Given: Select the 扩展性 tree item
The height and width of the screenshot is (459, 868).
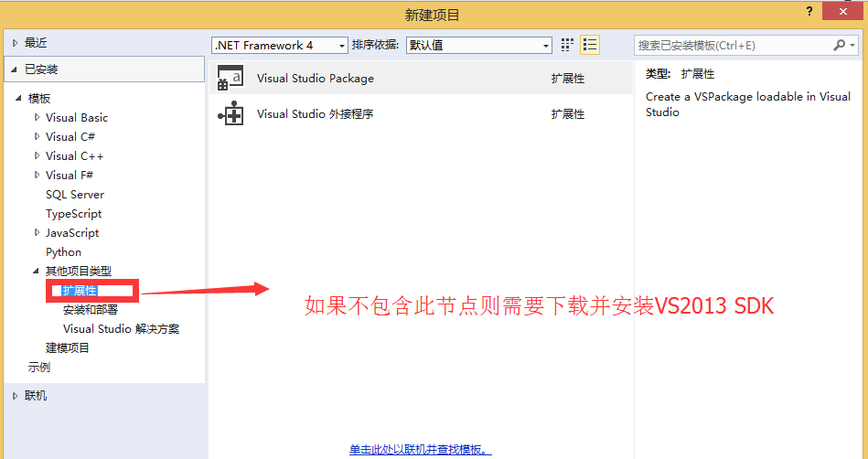Looking at the screenshot, I should coord(80,291).
